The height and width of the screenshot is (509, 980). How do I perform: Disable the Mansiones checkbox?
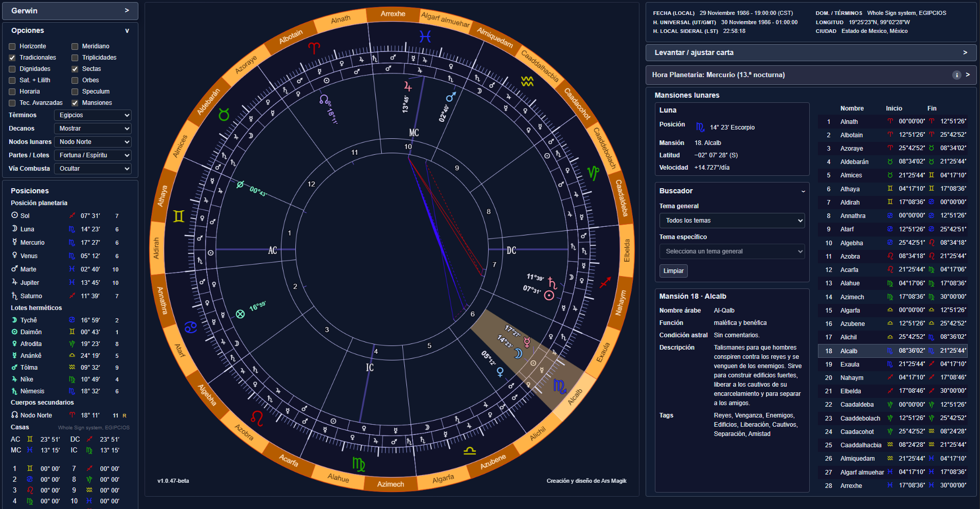coord(75,102)
